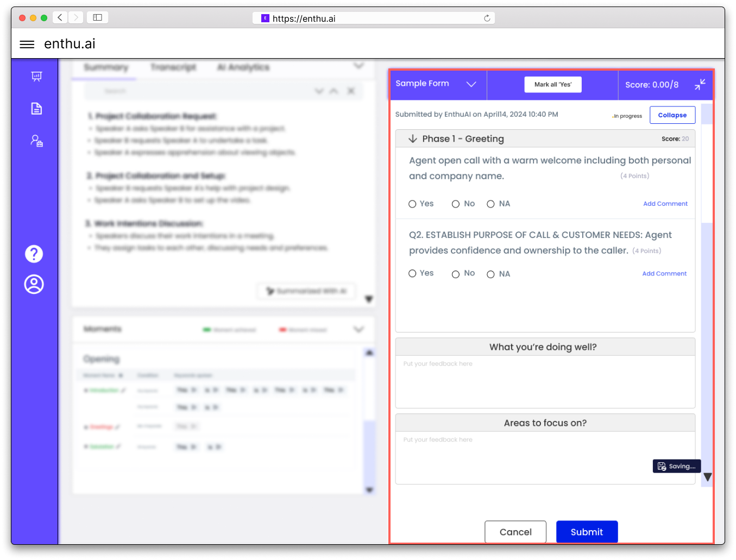Screen dimensions: 736x560
Task: Select NA for warm welcome question
Action: pos(490,204)
